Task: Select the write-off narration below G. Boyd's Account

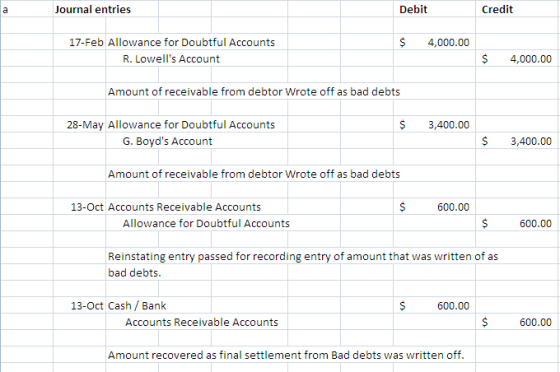Action: click(x=254, y=174)
